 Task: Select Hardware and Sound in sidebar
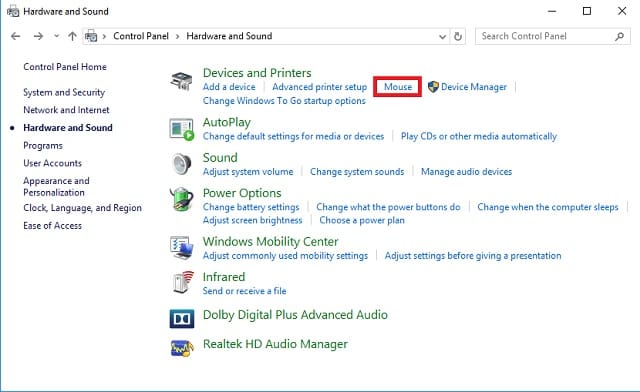[x=68, y=127]
